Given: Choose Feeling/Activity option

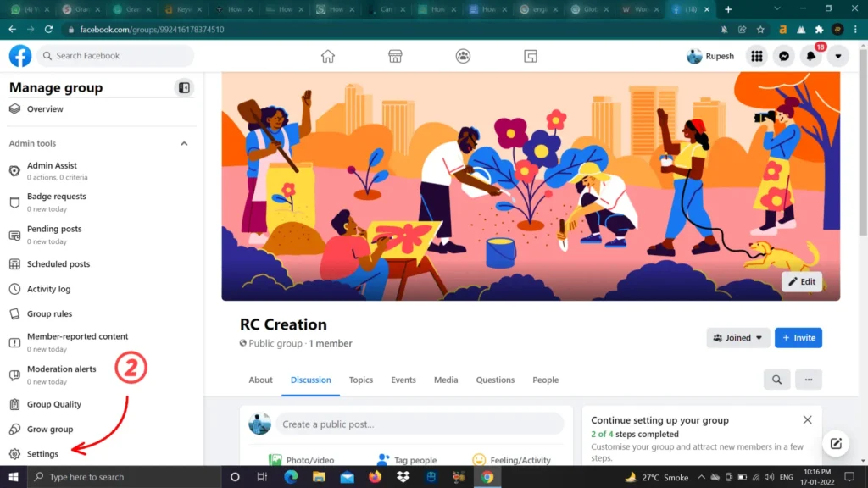Looking at the screenshot, I should coord(511,460).
